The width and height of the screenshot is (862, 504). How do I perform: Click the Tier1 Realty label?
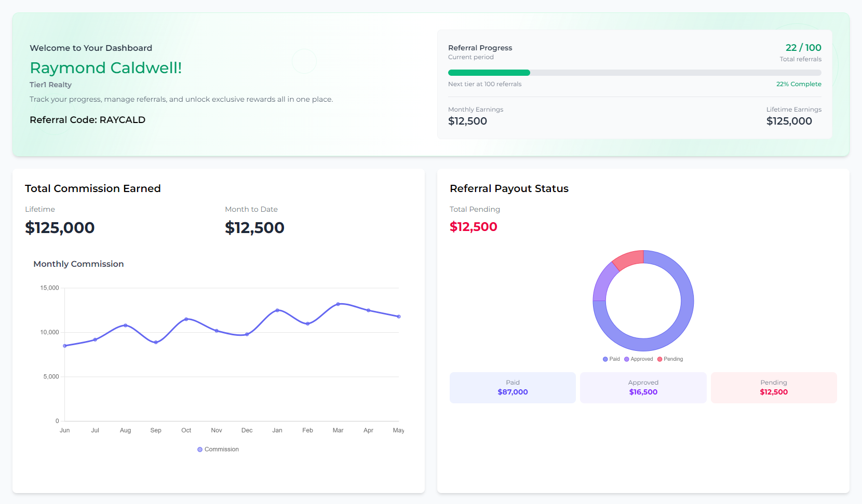(50, 85)
